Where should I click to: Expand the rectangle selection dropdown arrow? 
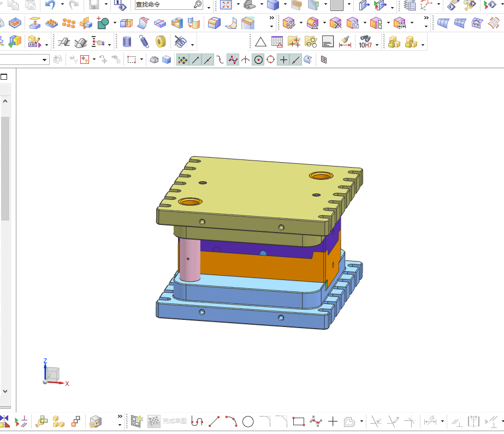(x=142, y=60)
